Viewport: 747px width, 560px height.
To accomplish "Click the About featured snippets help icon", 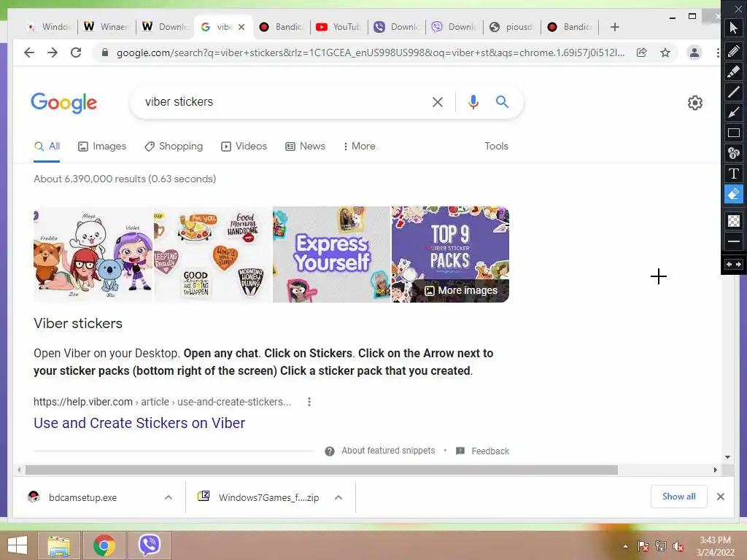I will [x=330, y=451].
